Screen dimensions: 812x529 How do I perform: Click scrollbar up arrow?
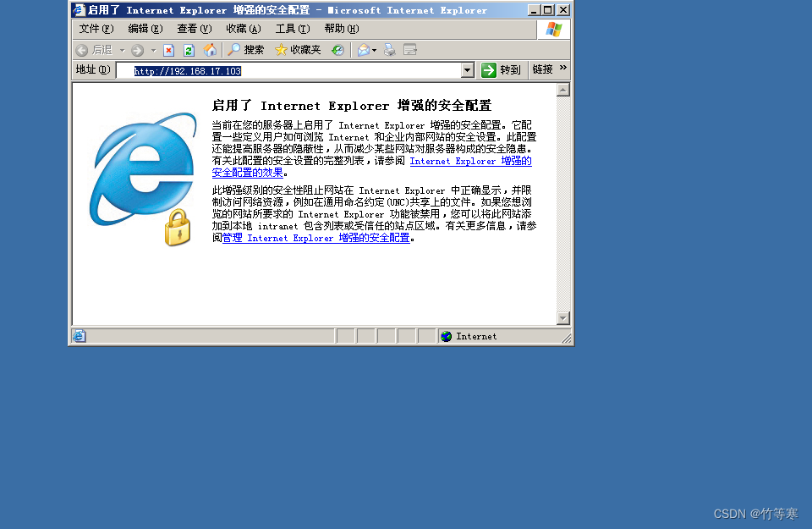563,90
